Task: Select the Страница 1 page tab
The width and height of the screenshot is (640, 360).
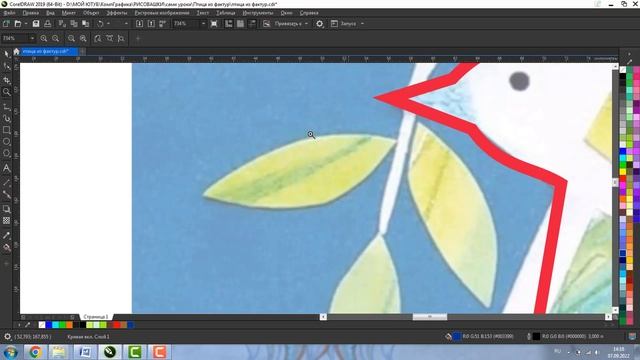Action: 96,317
